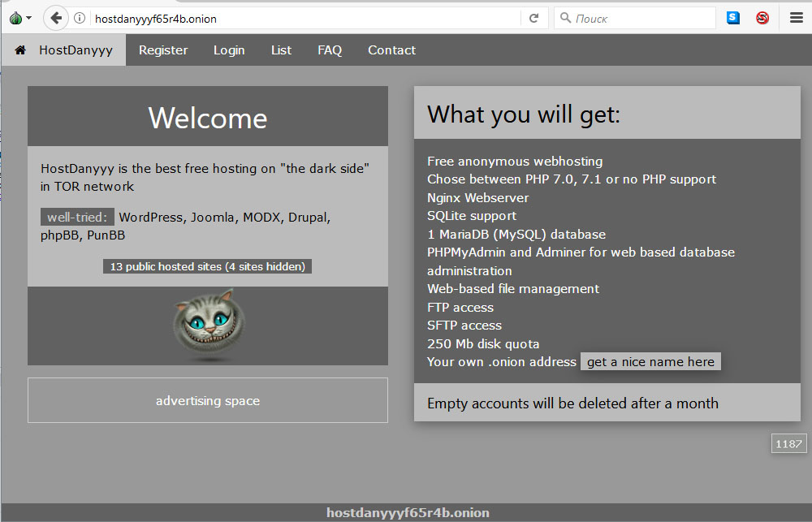Show site information via the info icon
812x522 pixels.
[80, 18]
